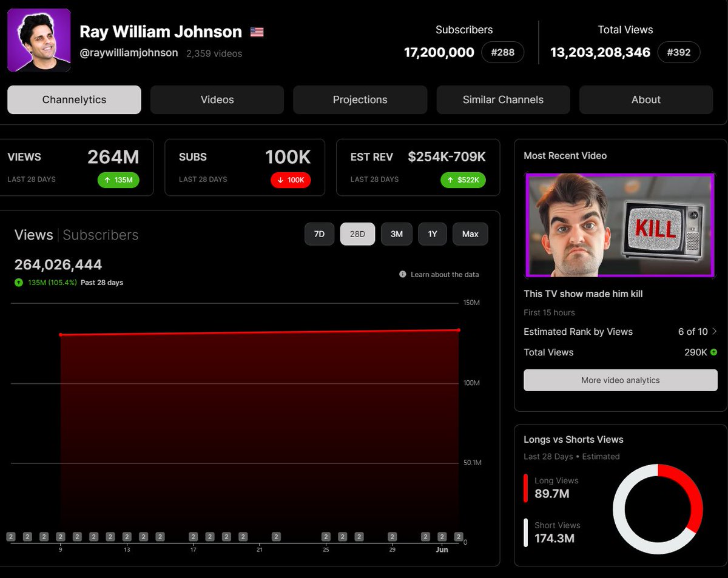Open the video marker badge above date 17

pyautogui.click(x=193, y=537)
